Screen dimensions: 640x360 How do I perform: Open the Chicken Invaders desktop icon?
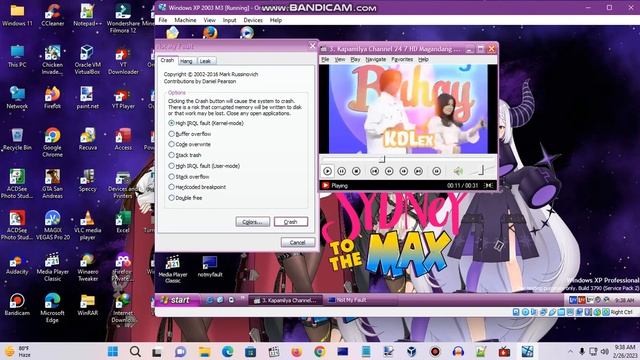52,60
